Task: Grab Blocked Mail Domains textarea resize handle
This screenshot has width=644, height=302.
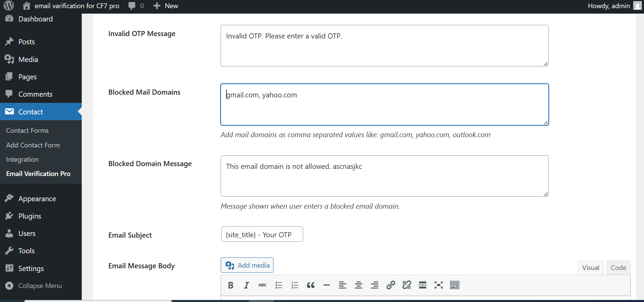Action: click(x=546, y=123)
